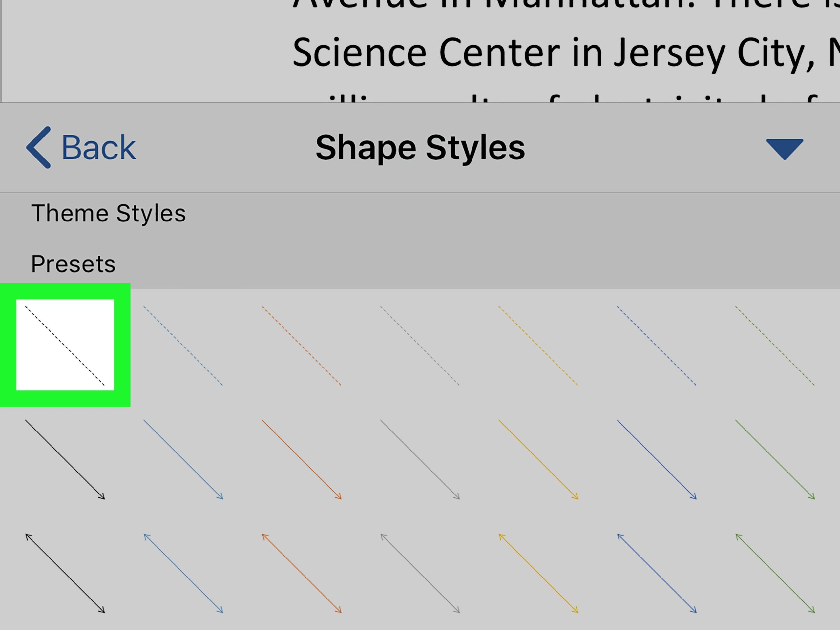This screenshot has width=840, height=630.
Task: Apply the yellow single-arrow line style
Action: click(x=538, y=459)
